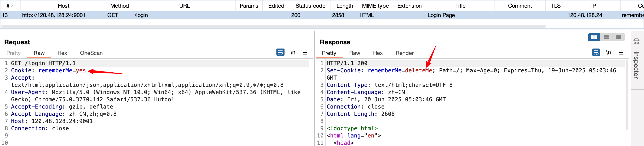Click the MIME type column header

(x=375, y=6)
